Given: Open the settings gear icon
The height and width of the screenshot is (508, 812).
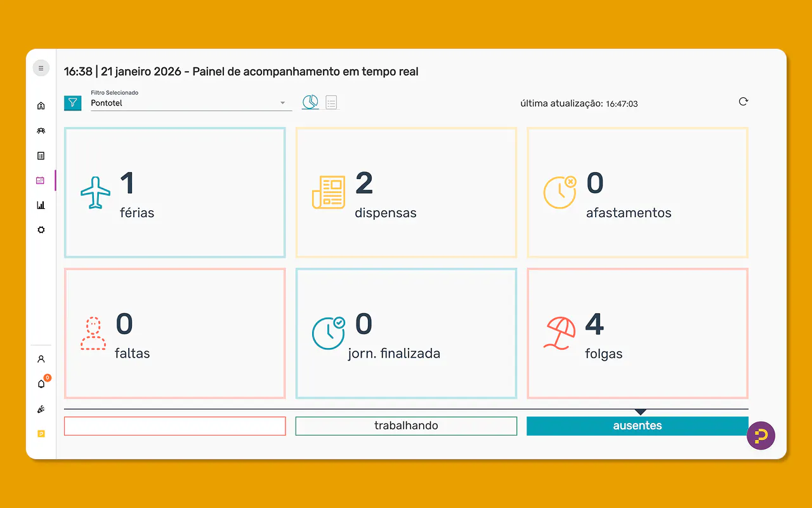Looking at the screenshot, I should tap(41, 230).
